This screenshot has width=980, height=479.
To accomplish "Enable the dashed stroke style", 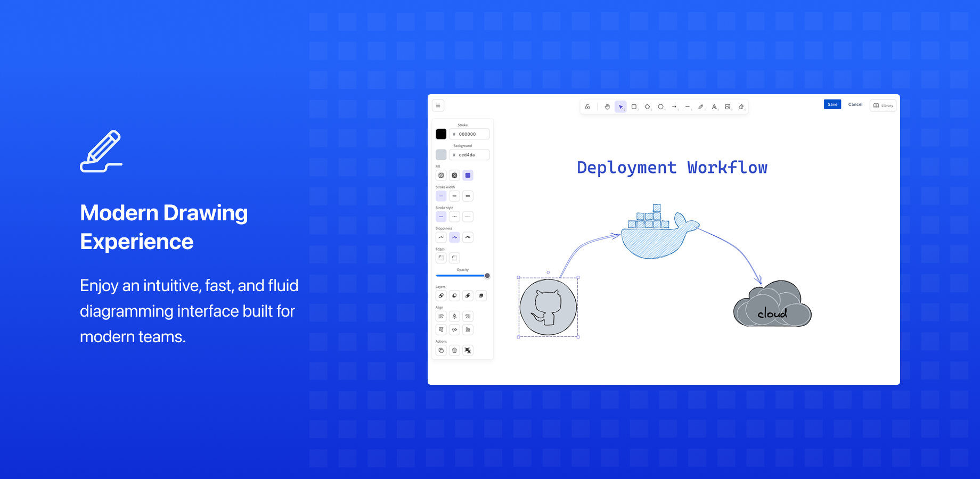I will click(x=454, y=217).
